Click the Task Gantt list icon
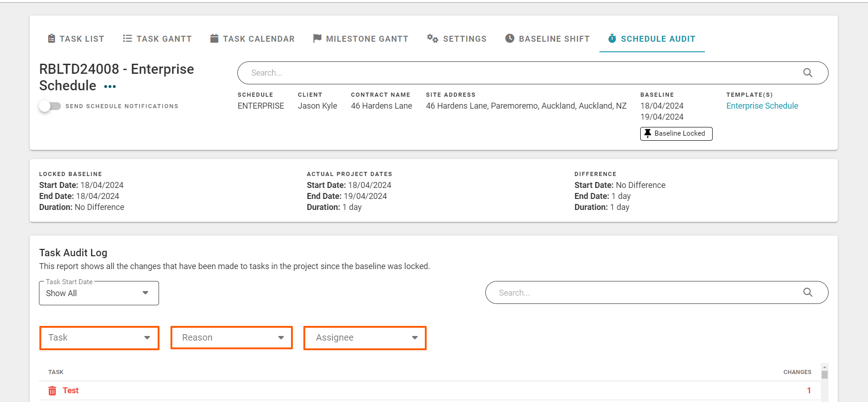Screen dimensions: 868x402 tap(127, 39)
